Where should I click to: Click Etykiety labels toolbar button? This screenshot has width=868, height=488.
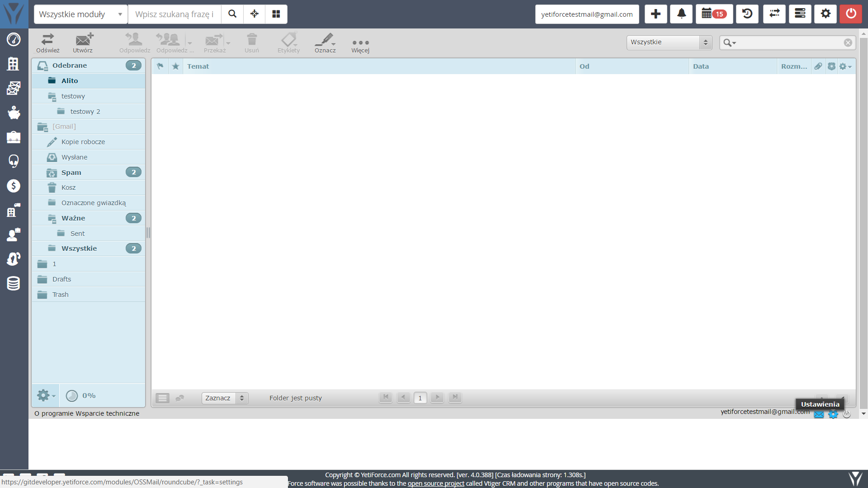[x=288, y=43]
